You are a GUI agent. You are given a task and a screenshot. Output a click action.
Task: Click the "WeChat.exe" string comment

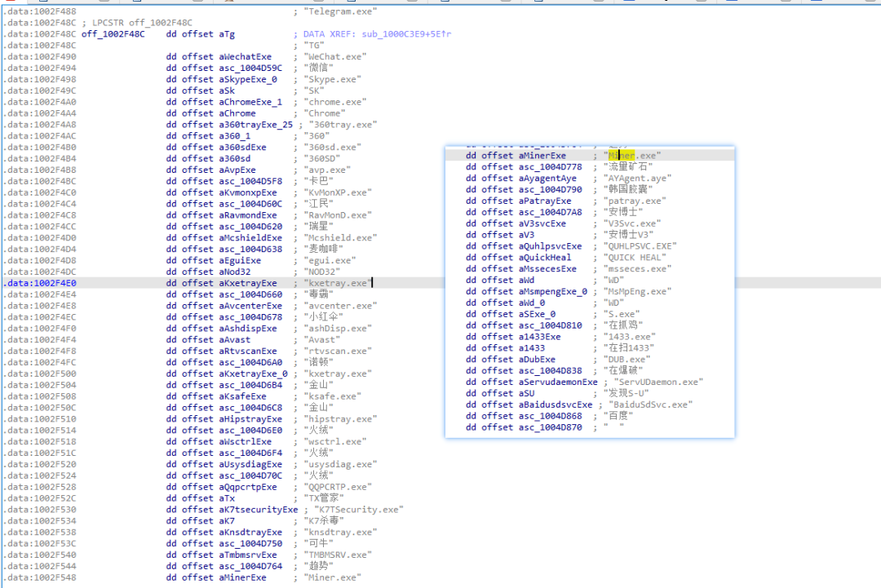coord(335,57)
